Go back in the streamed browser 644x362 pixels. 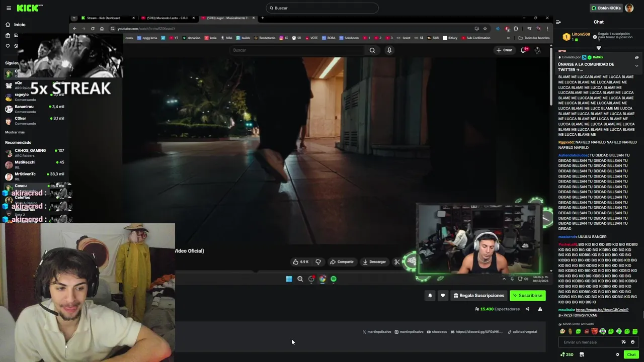point(74,29)
